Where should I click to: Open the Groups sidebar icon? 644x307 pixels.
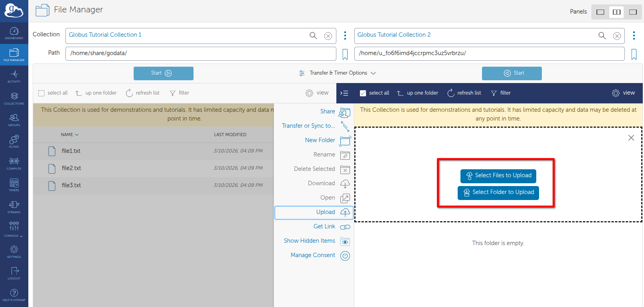pos(14,120)
